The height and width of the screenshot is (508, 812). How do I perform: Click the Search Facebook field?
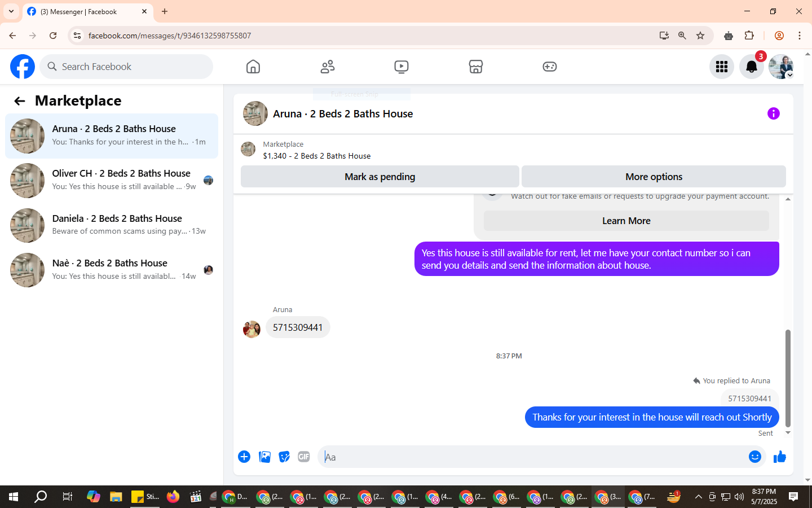126,67
